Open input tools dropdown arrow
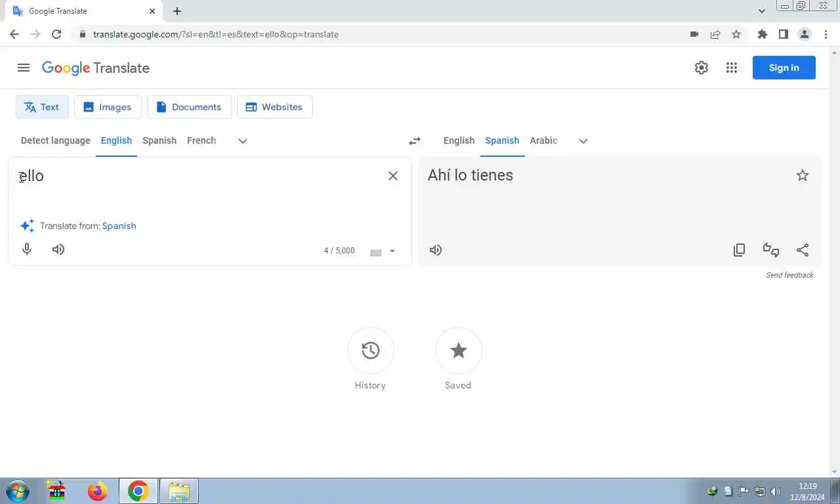The image size is (840, 504). 392,251
